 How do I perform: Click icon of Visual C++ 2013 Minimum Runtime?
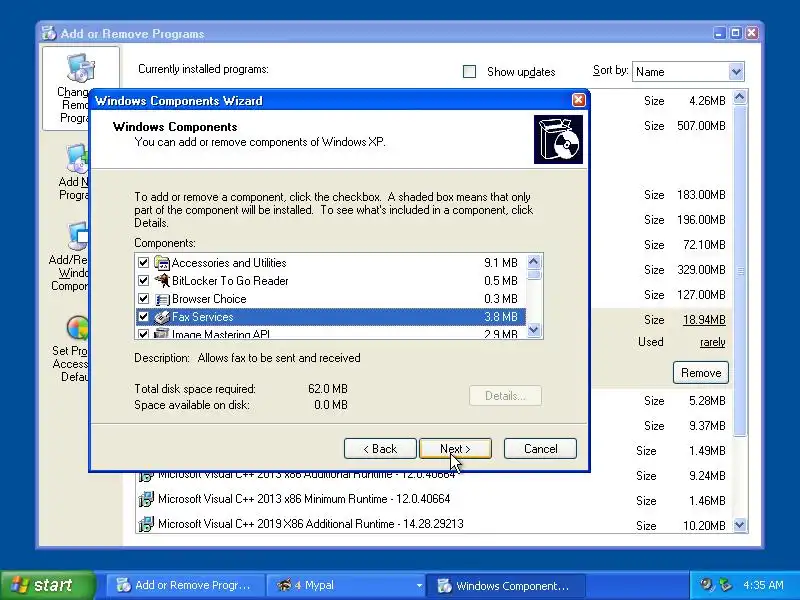coord(146,499)
